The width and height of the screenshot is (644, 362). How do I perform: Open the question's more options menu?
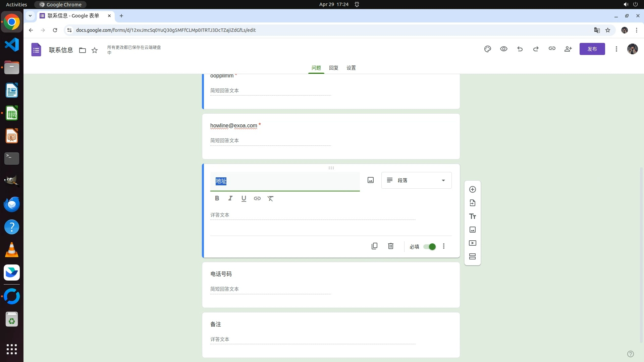click(x=444, y=246)
